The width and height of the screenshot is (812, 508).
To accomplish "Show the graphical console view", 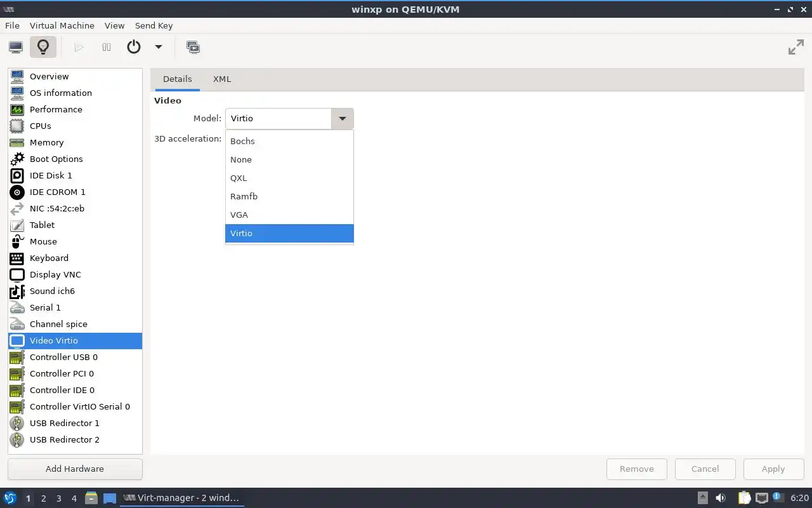I will [16, 47].
